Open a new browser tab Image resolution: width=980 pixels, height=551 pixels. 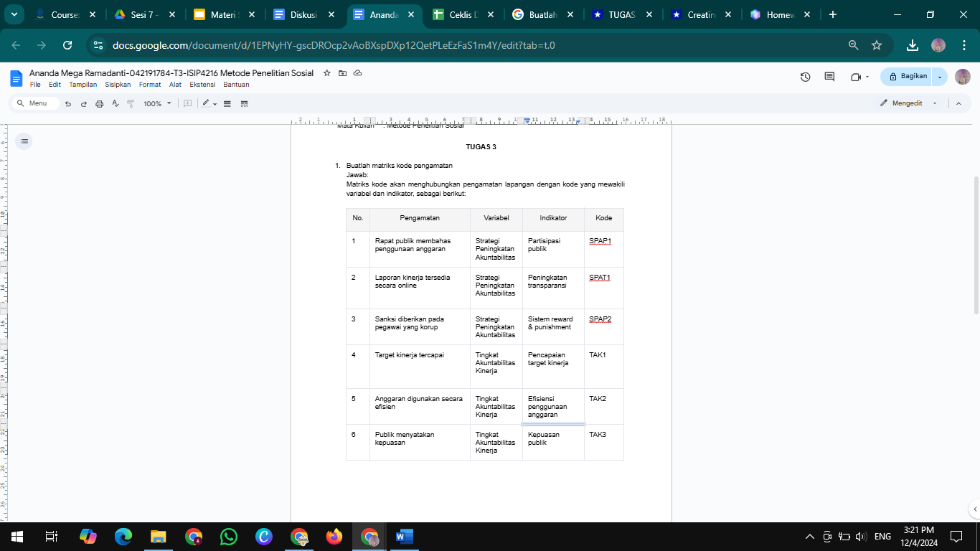[x=833, y=14]
